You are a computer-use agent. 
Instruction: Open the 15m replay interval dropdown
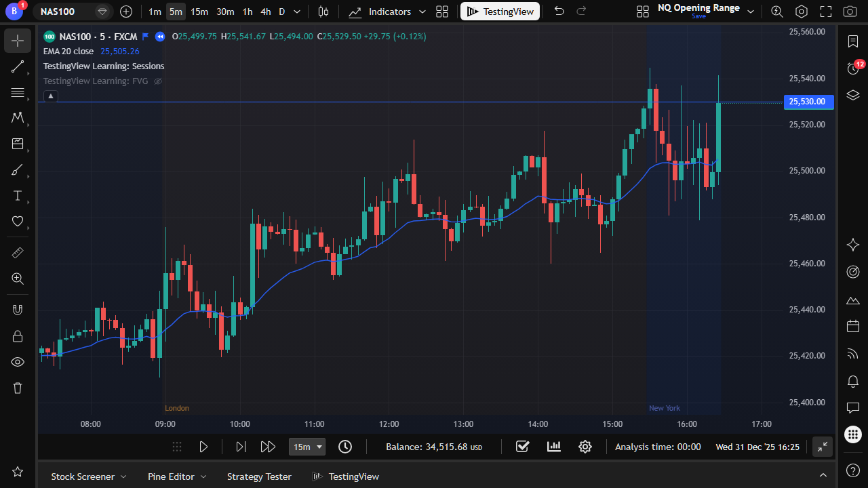coord(307,447)
